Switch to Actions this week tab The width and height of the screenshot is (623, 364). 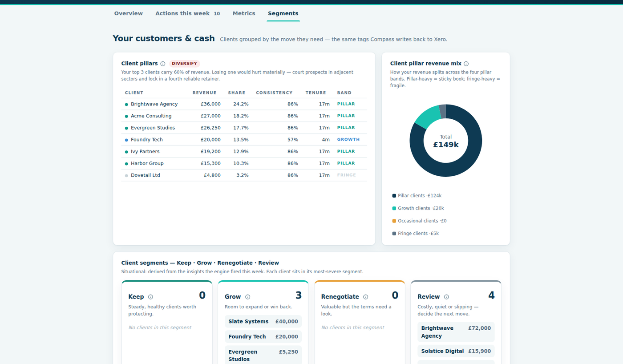187,13
